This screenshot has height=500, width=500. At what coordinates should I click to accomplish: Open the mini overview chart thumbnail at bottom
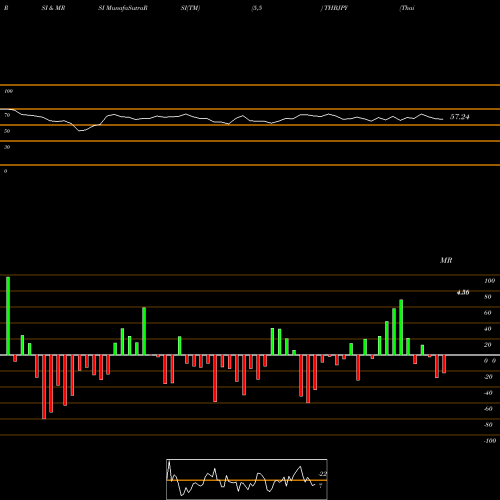(x=247, y=479)
